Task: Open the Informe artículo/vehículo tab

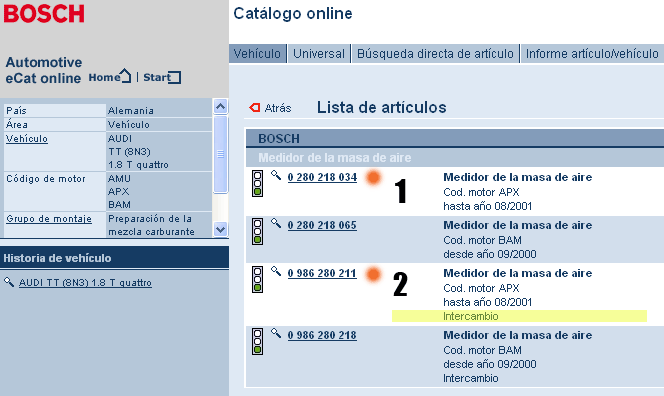Action: point(592,54)
